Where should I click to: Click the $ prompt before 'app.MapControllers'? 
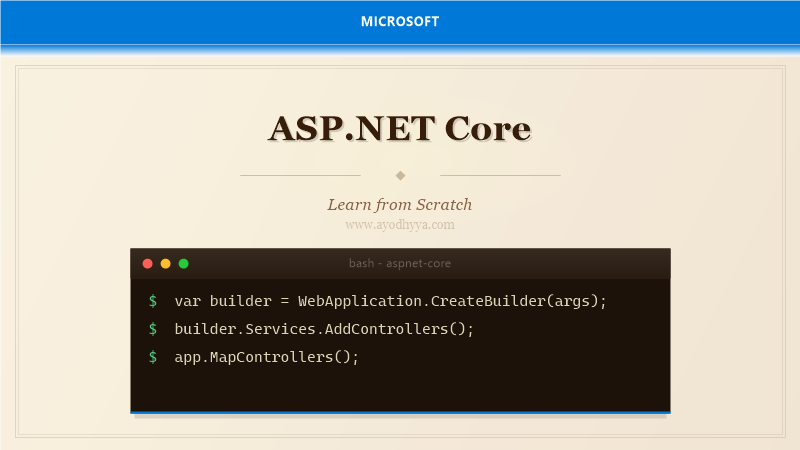tap(153, 357)
